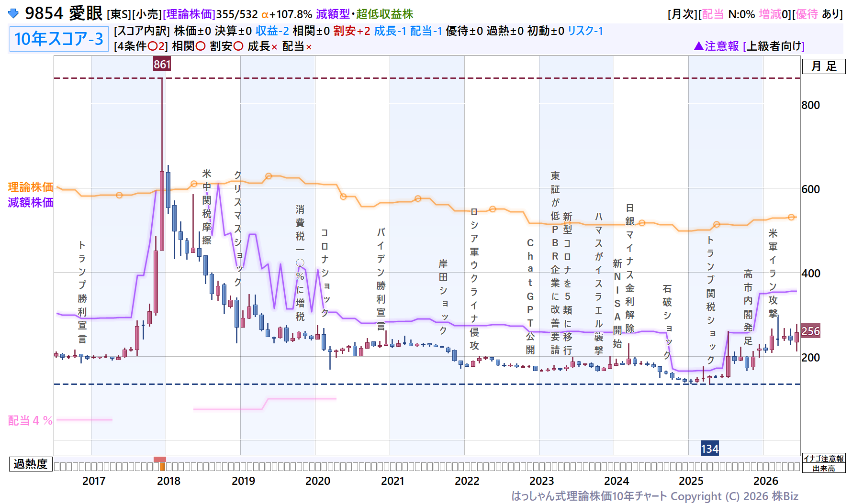Click the 2020 year axis label
This screenshot has width=852, height=504.
coord(318,481)
